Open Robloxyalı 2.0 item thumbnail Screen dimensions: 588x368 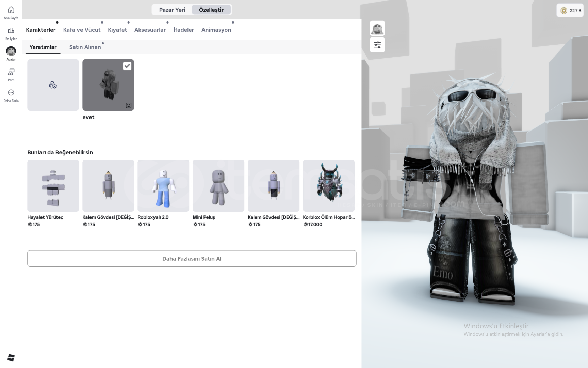pyautogui.click(x=163, y=186)
